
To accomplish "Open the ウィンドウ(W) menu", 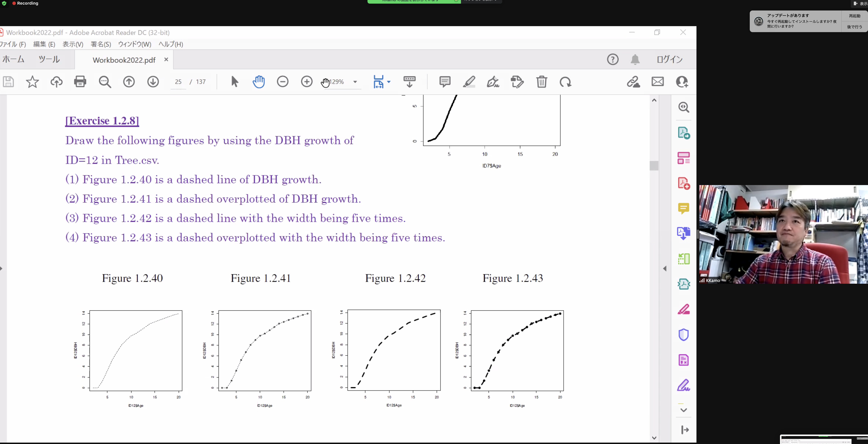I will [x=134, y=44].
